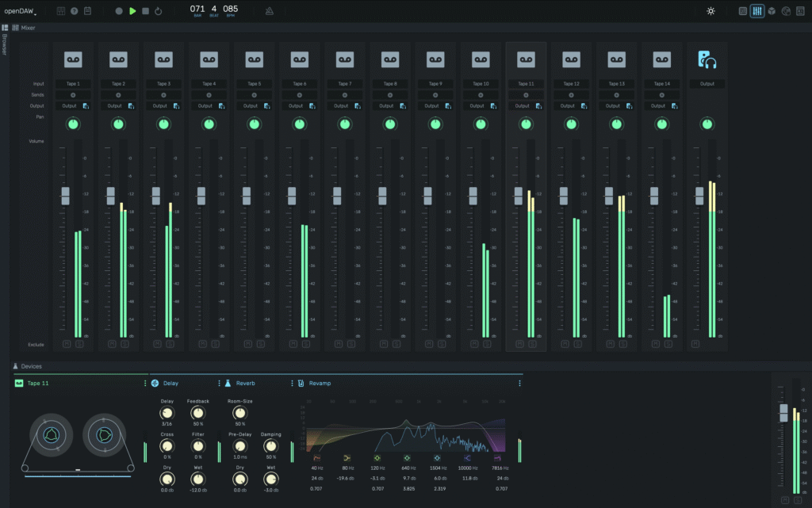This screenshot has width=812, height=508.
Task: Switch to the Mixer tab at the top left
Action: [x=29, y=26]
